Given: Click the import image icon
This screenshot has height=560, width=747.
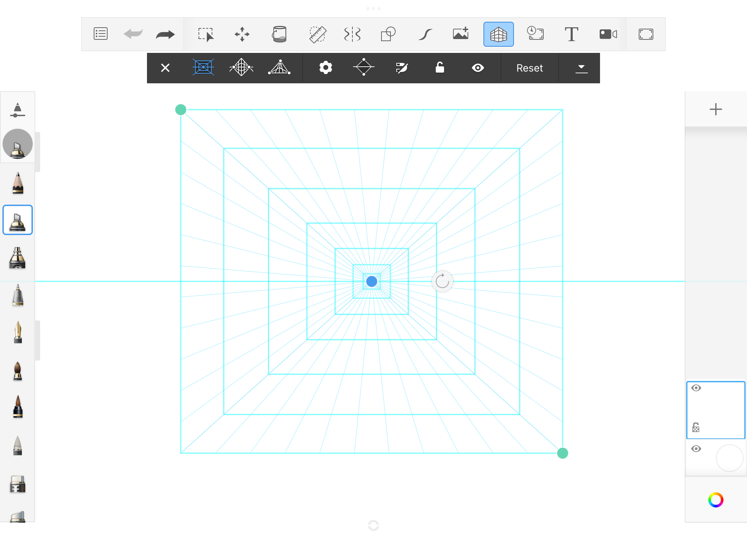Looking at the screenshot, I should [461, 34].
